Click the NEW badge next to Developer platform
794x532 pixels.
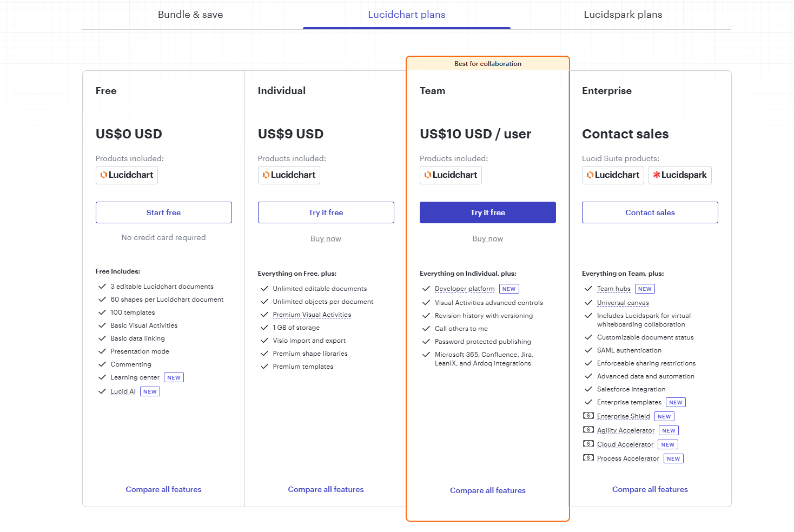coord(509,289)
